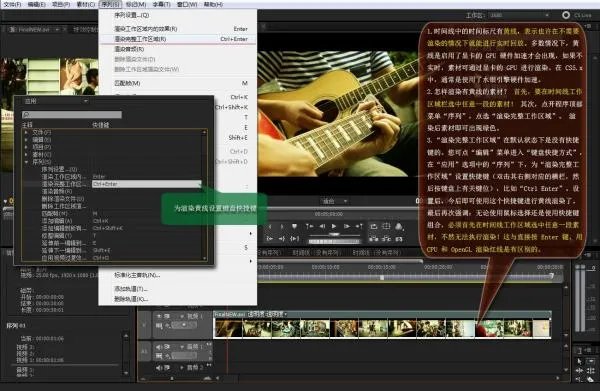The width and height of the screenshot is (600, 391).
Task: Choose 添加轨道(T)... menu item
Action: tap(178, 289)
